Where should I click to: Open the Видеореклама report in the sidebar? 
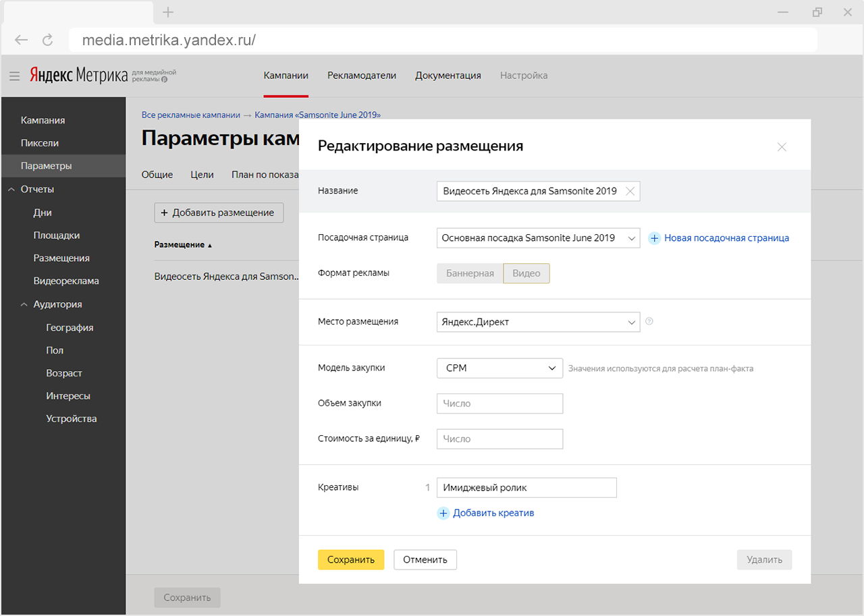[66, 281]
